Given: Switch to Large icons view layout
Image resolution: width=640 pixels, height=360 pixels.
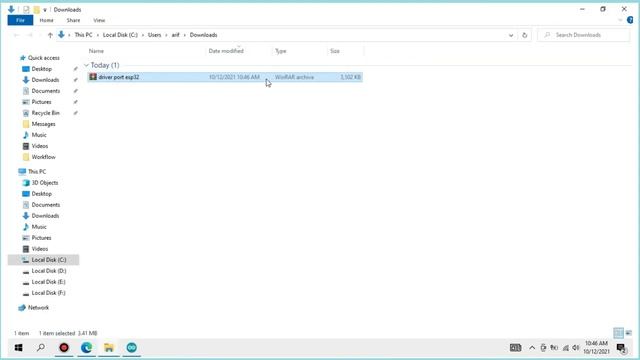Looking at the screenshot, I should pyautogui.click(x=629, y=333).
